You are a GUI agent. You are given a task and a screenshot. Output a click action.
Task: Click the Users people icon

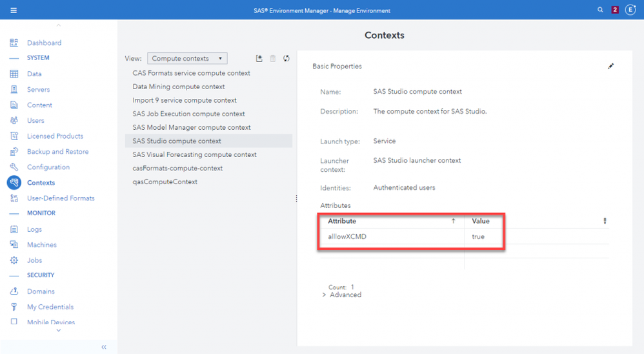click(14, 120)
